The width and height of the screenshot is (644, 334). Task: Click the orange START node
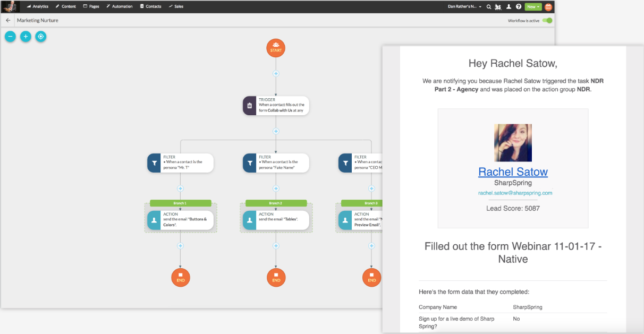point(276,48)
